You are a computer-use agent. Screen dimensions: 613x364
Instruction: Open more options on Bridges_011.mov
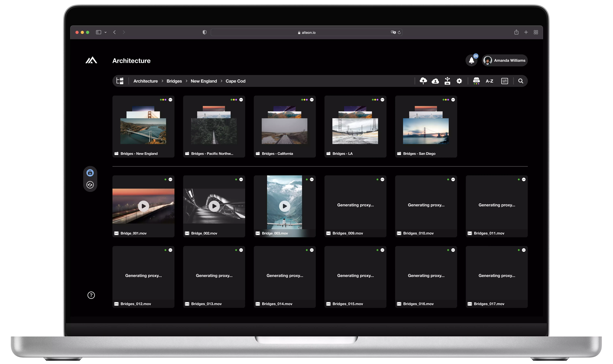524,180
